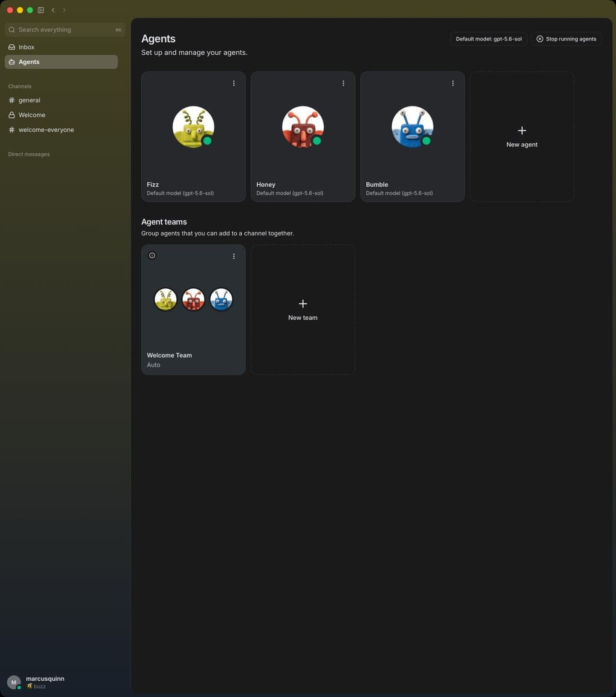Click the Direct messages heading
Viewport: 616px width, 697px height.
pyautogui.click(x=29, y=154)
